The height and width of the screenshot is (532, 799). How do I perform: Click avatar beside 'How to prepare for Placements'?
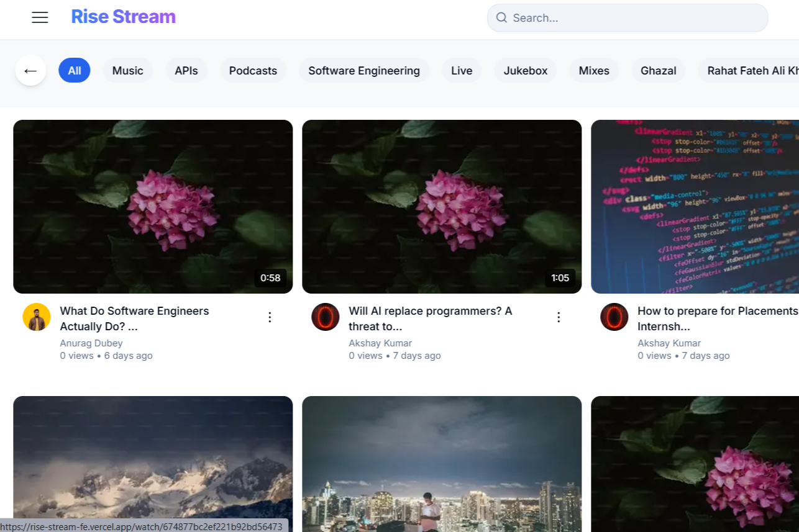click(614, 317)
